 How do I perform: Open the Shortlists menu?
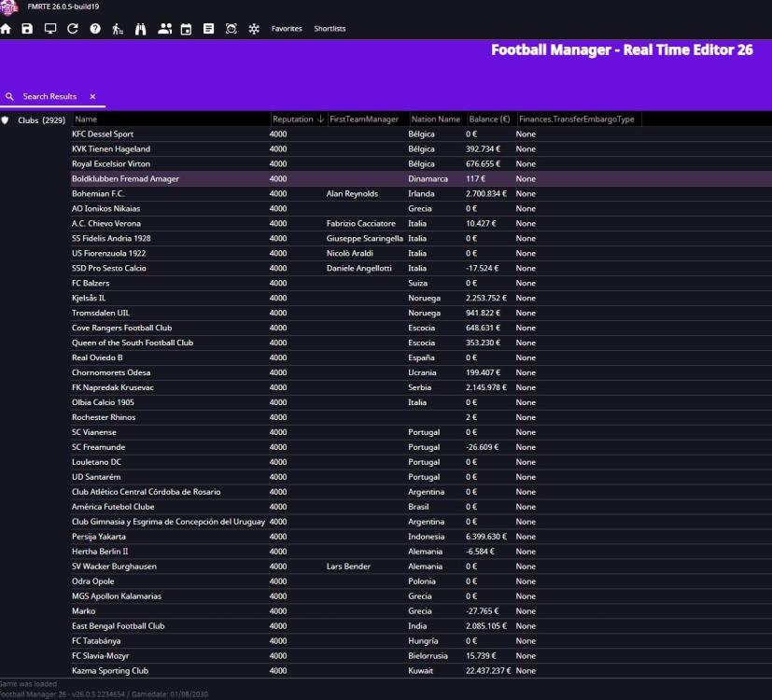coord(330,29)
